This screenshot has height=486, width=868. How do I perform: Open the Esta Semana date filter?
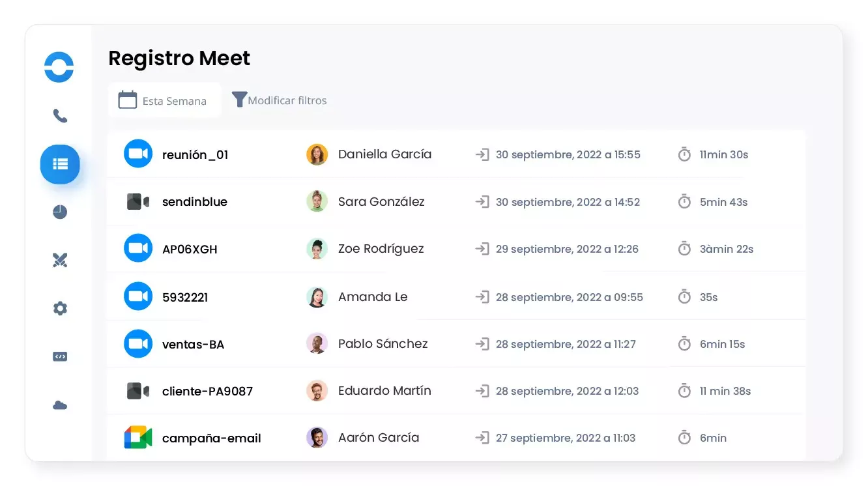pyautogui.click(x=164, y=100)
